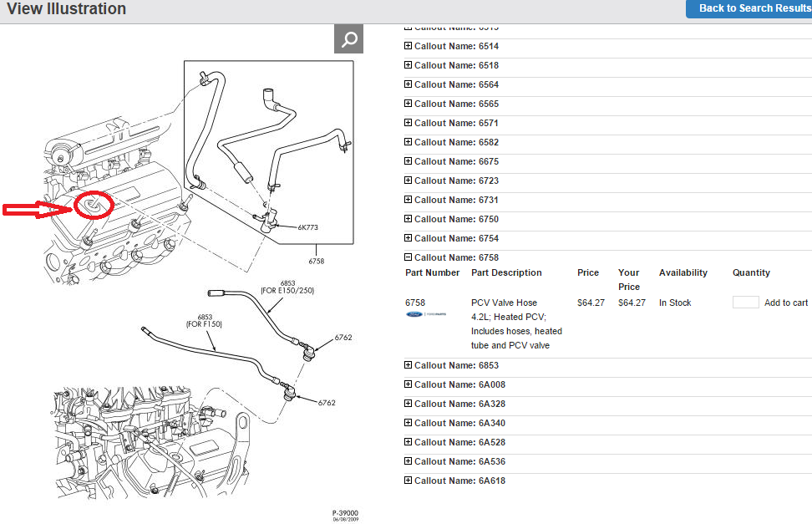Click plus icon beside Callout Name 6A008
This screenshot has height=524, width=812.
tap(407, 384)
